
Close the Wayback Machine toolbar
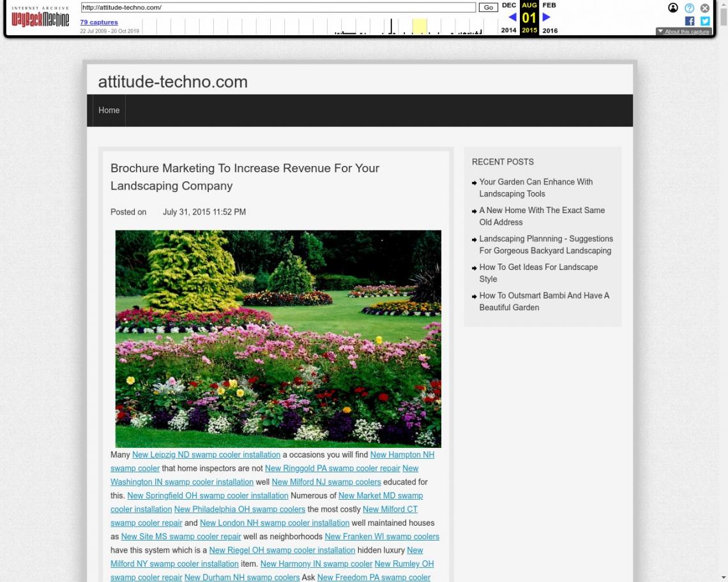[705, 8]
